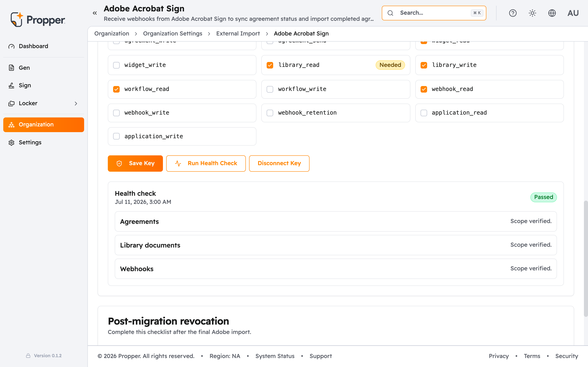The width and height of the screenshot is (588, 367).
Task: Go to External Import breadcrumb
Action: pos(238,33)
